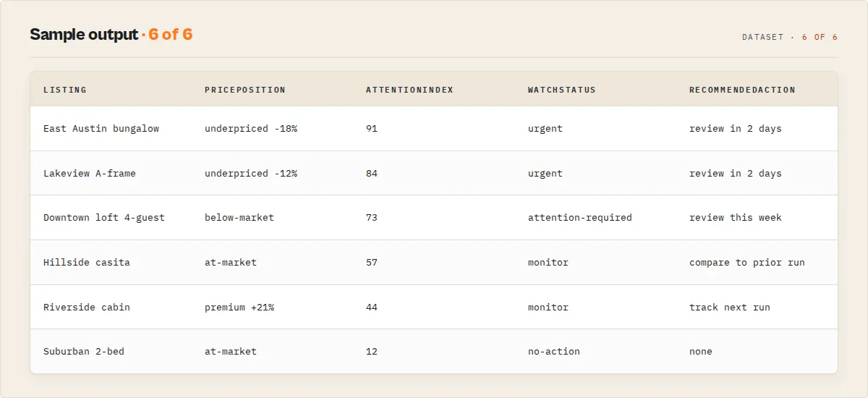Image resolution: width=868 pixels, height=398 pixels.
Task: Click the monitor status for Hillside casita
Action: pyautogui.click(x=548, y=263)
